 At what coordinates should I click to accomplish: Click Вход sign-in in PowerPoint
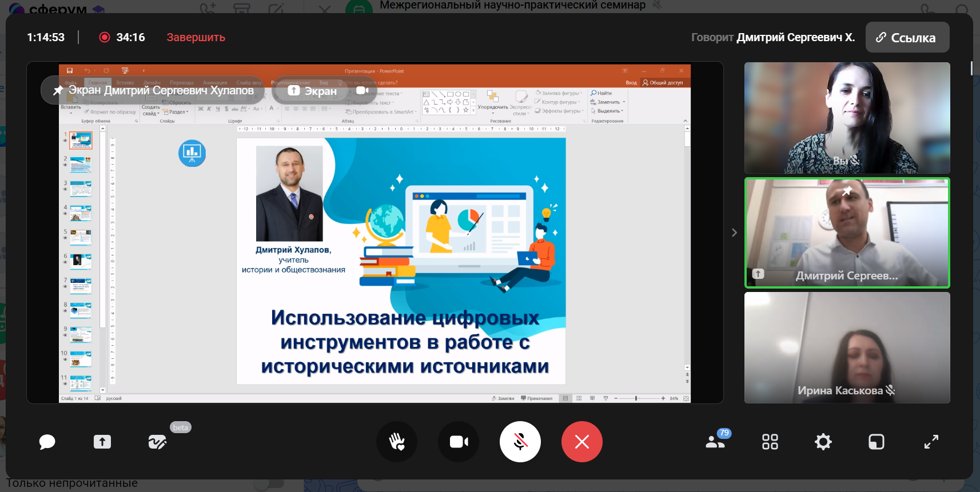[x=631, y=82]
